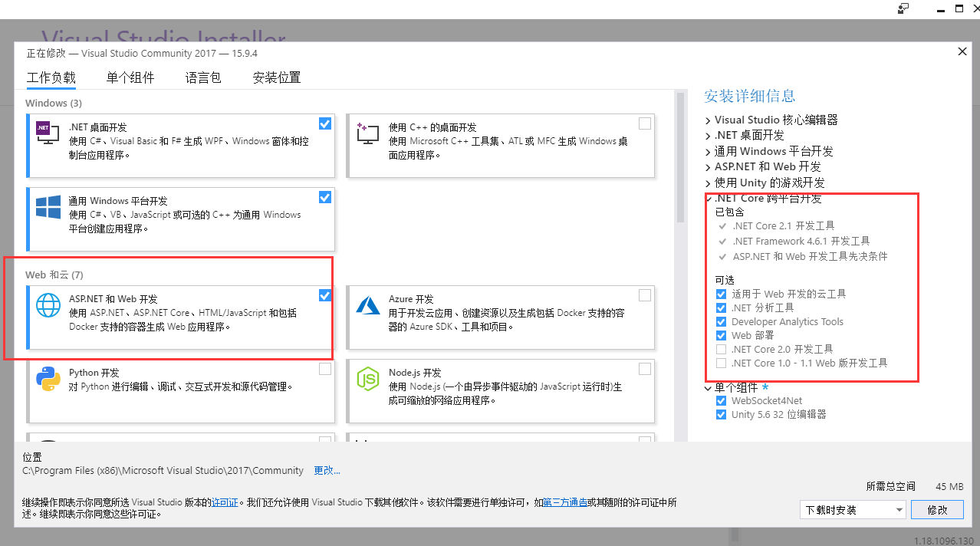Open the 许可证 license link
This screenshot has width=980, height=546.
225,502
